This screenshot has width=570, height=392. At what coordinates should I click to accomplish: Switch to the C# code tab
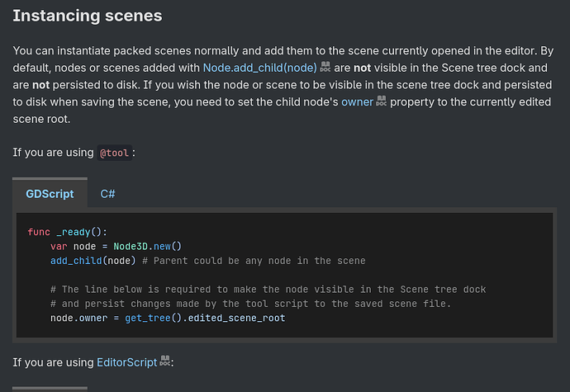click(107, 194)
